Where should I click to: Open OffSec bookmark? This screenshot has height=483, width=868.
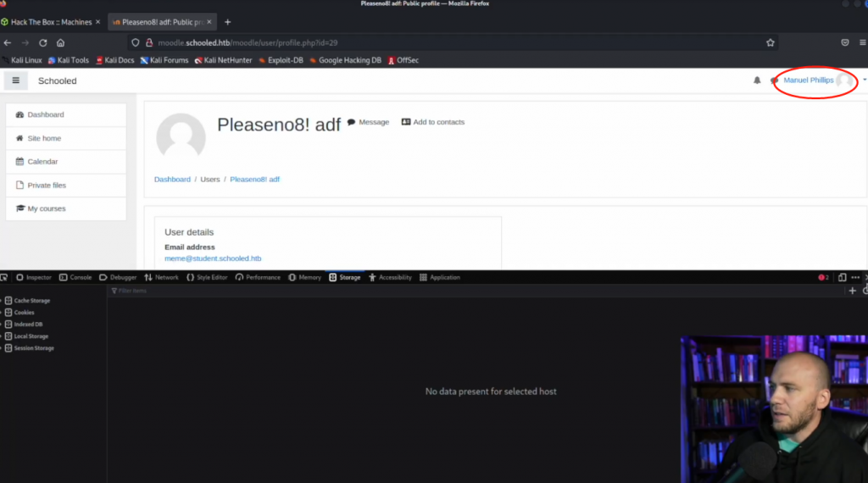(403, 60)
